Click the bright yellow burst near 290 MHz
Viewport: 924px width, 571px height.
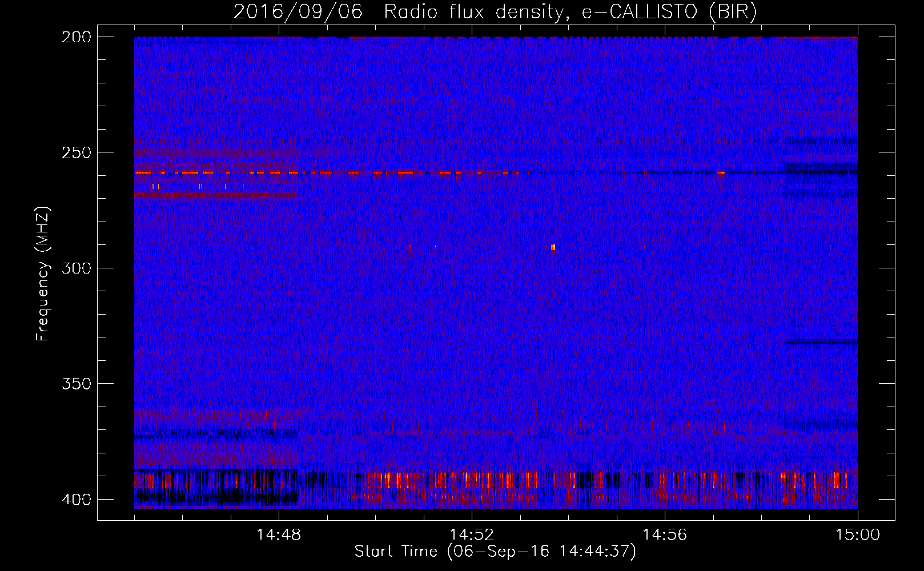coord(553,247)
